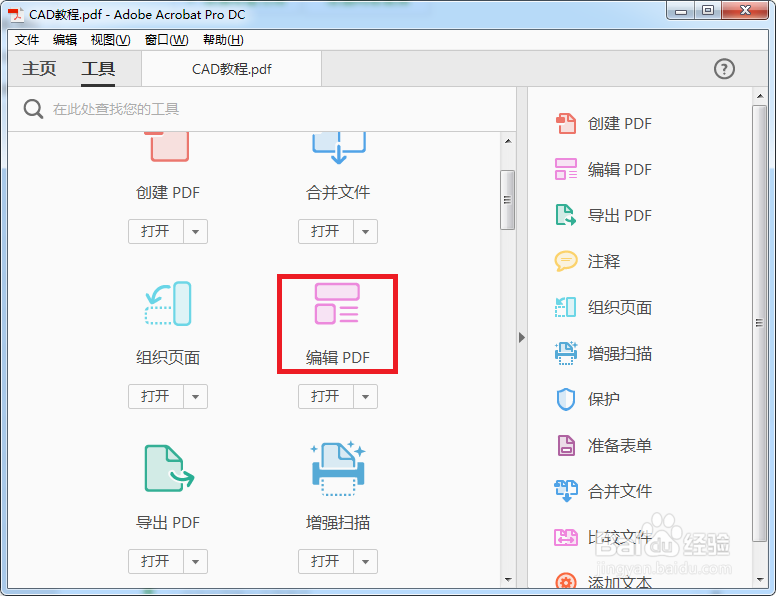
Task: Open dropdown arrow beside 合并文件 打开 button
Action: point(365,232)
